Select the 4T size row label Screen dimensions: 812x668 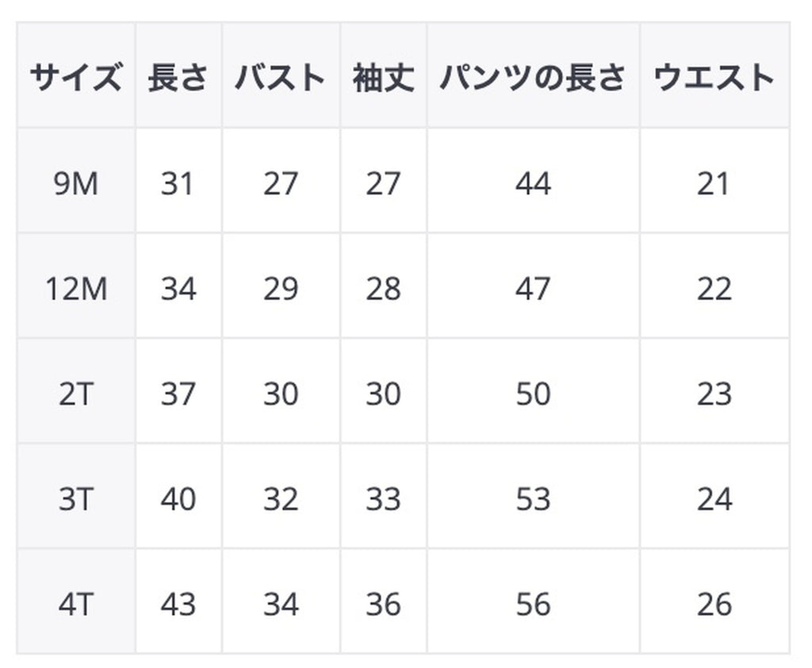pos(75,605)
